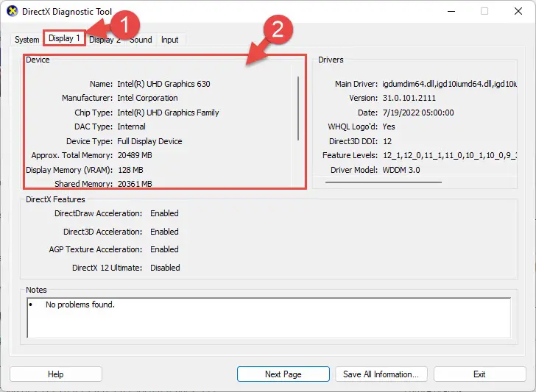The height and width of the screenshot is (392, 536).
Task: Click the Approx. Total Memory label
Action: pos(72,155)
